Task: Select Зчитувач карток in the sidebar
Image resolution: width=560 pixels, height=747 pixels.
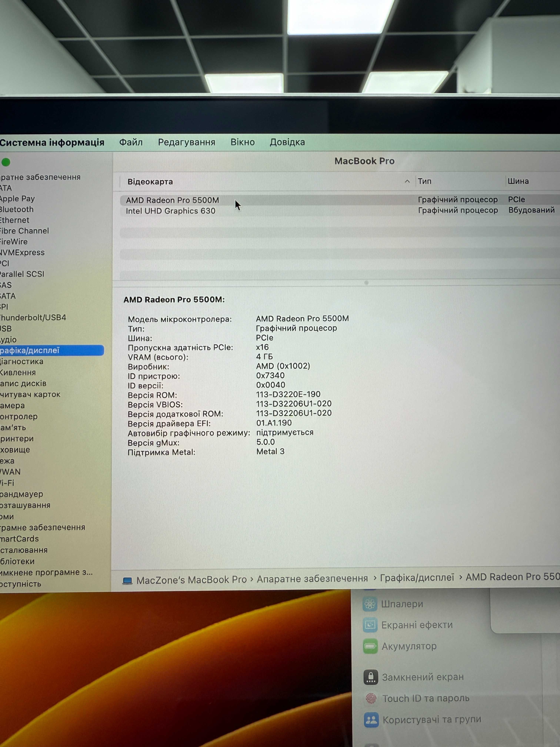Action: click(x=30, y=394)
